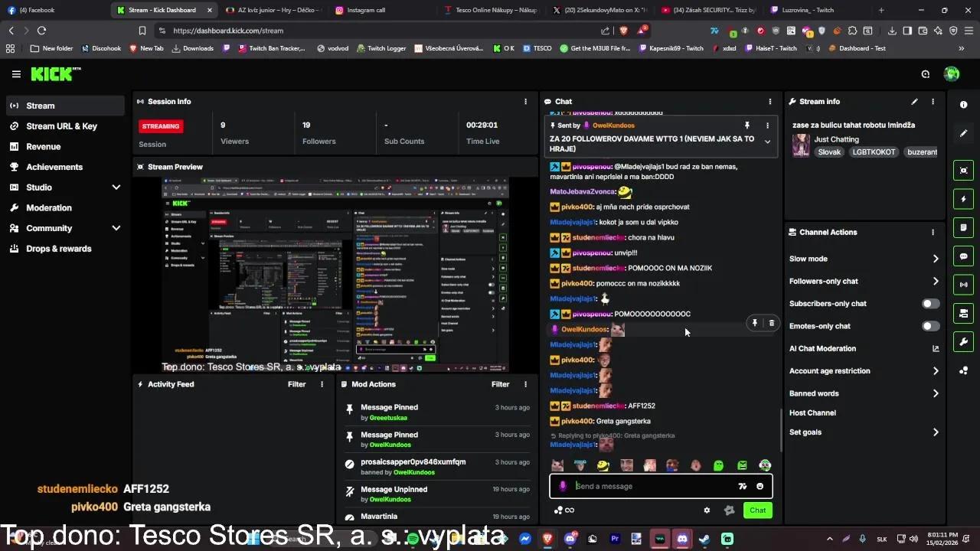Click the purple microphone icon in message box
The image size is (980, 551).
coord(563,486)
